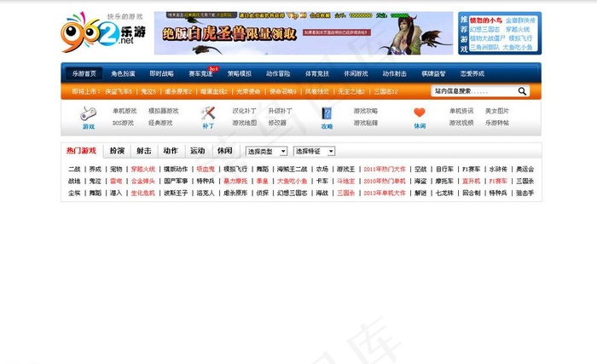Open the 游戏地图 link
597x364 pixels.
coord(244,123)
